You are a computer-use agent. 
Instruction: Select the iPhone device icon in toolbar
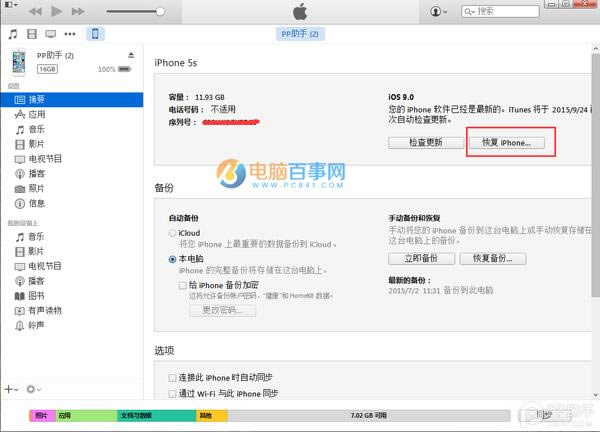click(95, 34)
